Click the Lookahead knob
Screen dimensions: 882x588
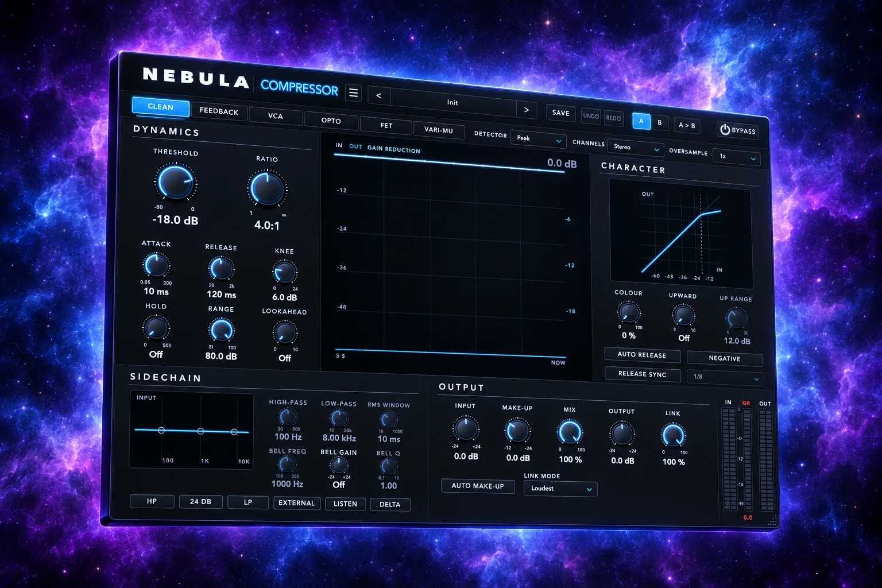[x=285, y=333]
